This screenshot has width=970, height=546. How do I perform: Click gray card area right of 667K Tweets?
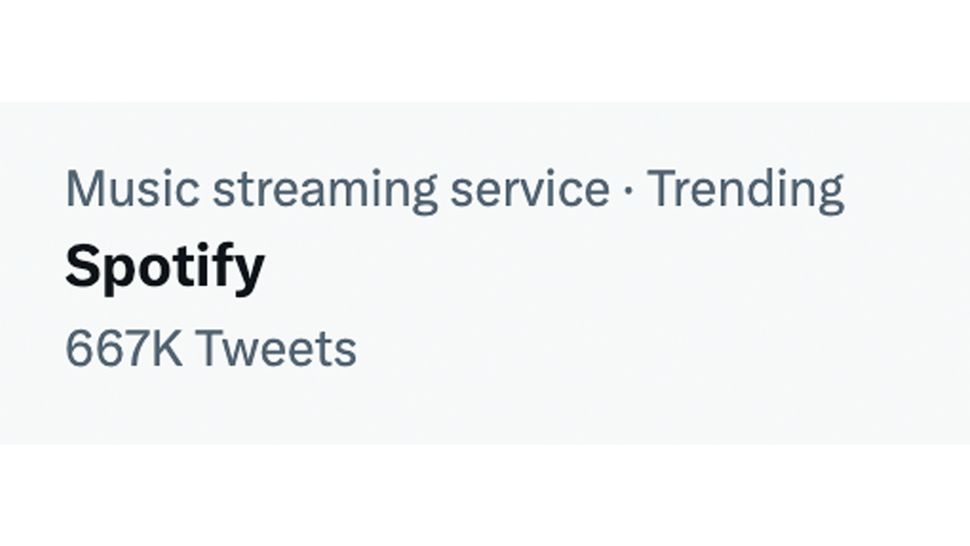point(650,349)
